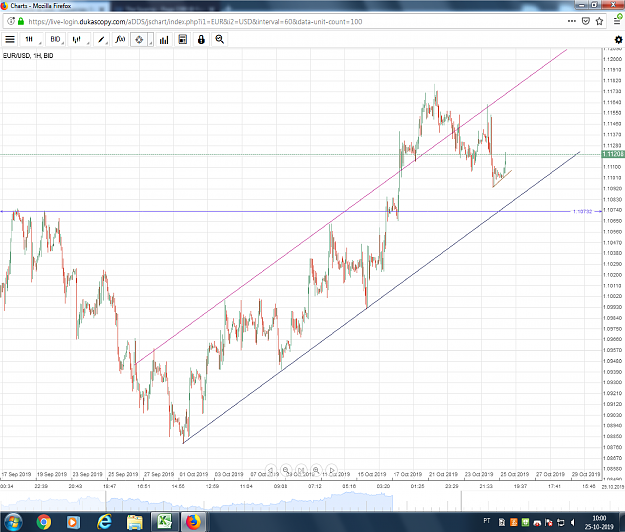
Task: Click the PT language indicator in tray
Action: (x=487, y=521)
